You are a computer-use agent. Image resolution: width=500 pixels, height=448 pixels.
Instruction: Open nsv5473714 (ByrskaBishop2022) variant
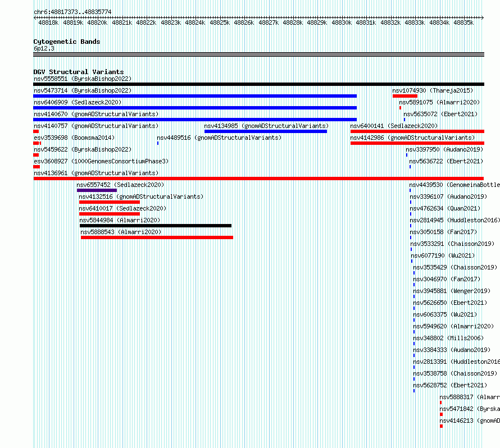pyautogui.click(x=83, y=90)
